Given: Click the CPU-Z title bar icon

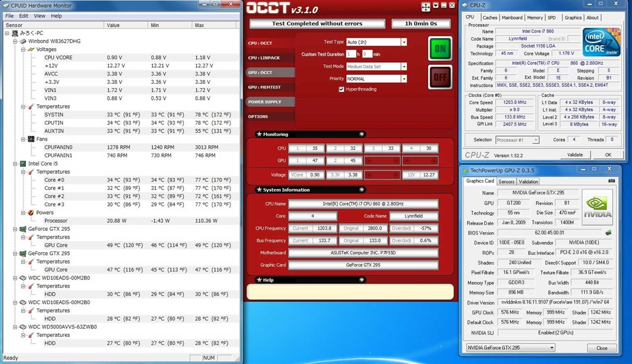Looking at the screenshot, I should (x=465, y=5).
